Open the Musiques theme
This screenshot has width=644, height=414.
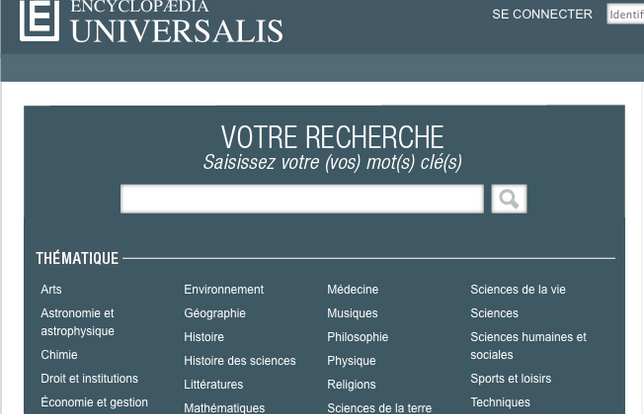[x=352, y=313]
